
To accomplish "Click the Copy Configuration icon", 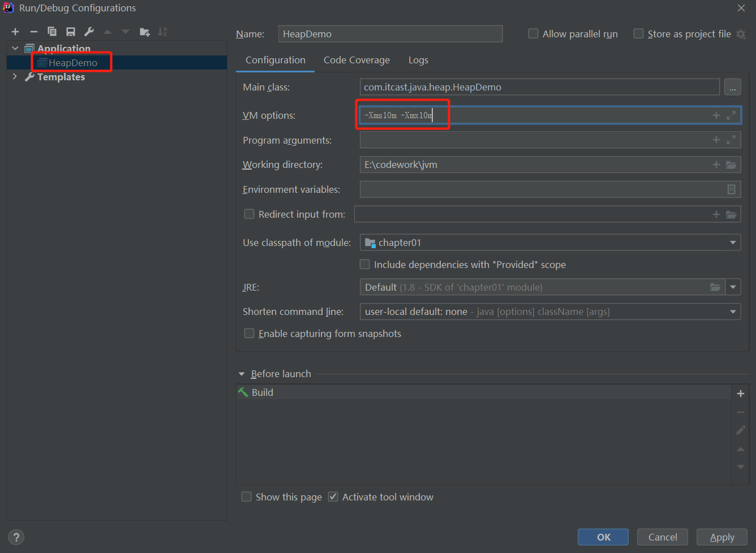I will tap(52, 32).
